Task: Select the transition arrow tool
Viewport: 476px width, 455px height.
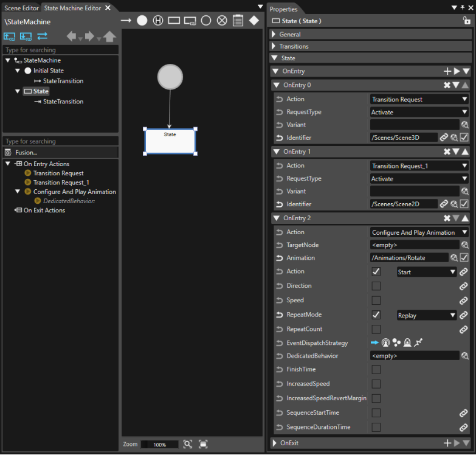Action: [126, 21]
